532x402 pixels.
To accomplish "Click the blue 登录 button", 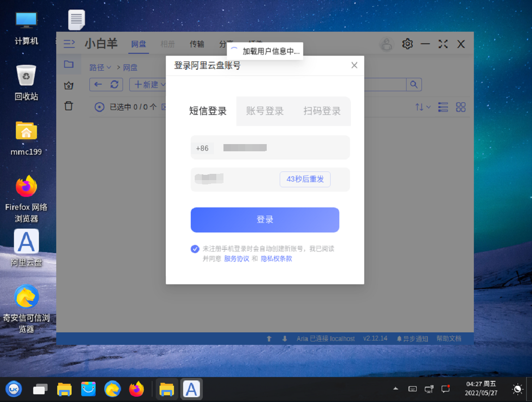I will pyautogui.click(x=265, y=219).
